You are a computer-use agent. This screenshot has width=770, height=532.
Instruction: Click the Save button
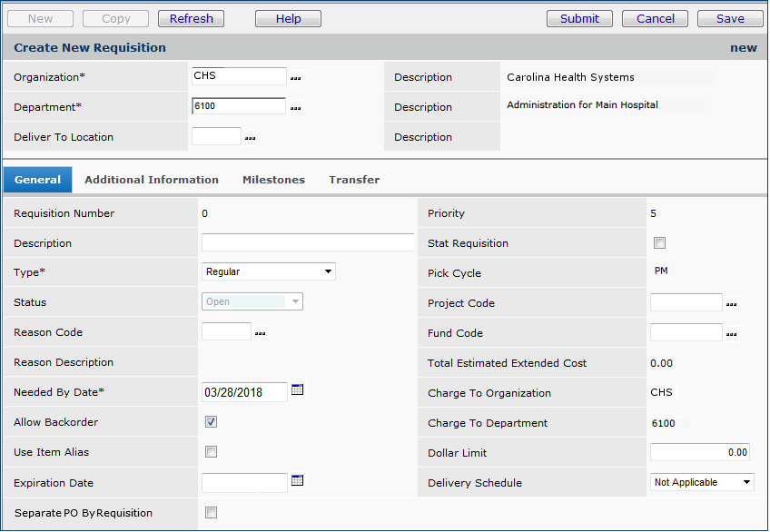(x=730, y=18)
